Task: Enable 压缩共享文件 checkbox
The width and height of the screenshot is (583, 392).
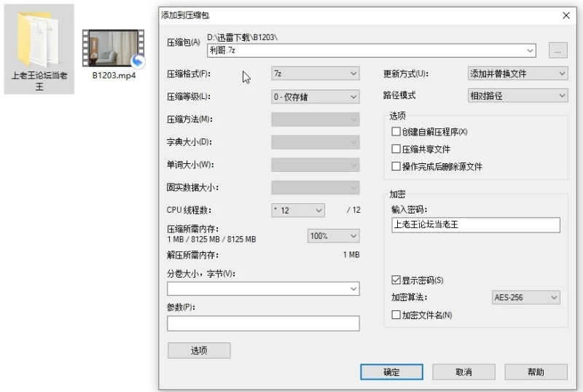Action: tap(396, 149)
